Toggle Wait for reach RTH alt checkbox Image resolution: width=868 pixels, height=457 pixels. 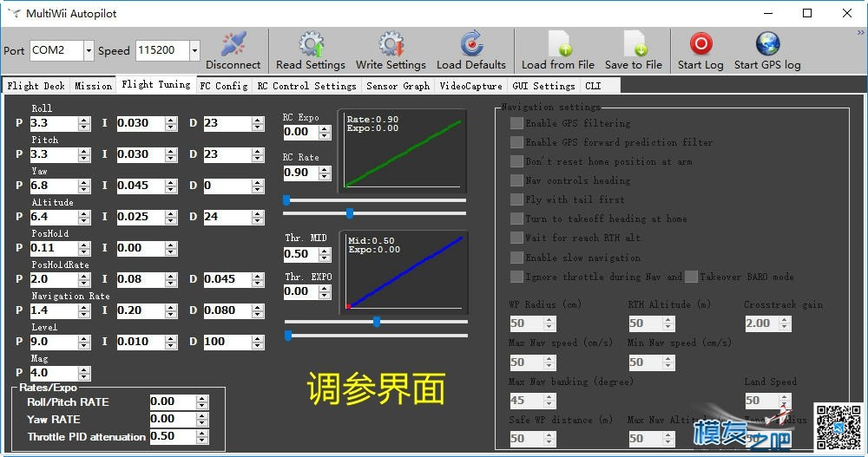516,238
